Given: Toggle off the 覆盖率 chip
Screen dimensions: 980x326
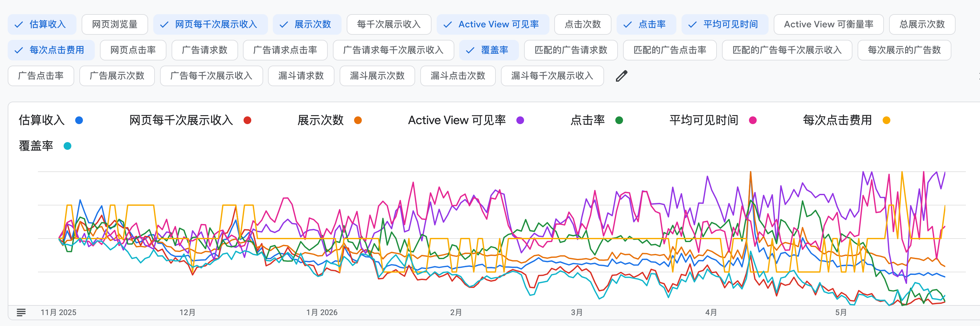Looking at the screenshot, I should 489,50.
